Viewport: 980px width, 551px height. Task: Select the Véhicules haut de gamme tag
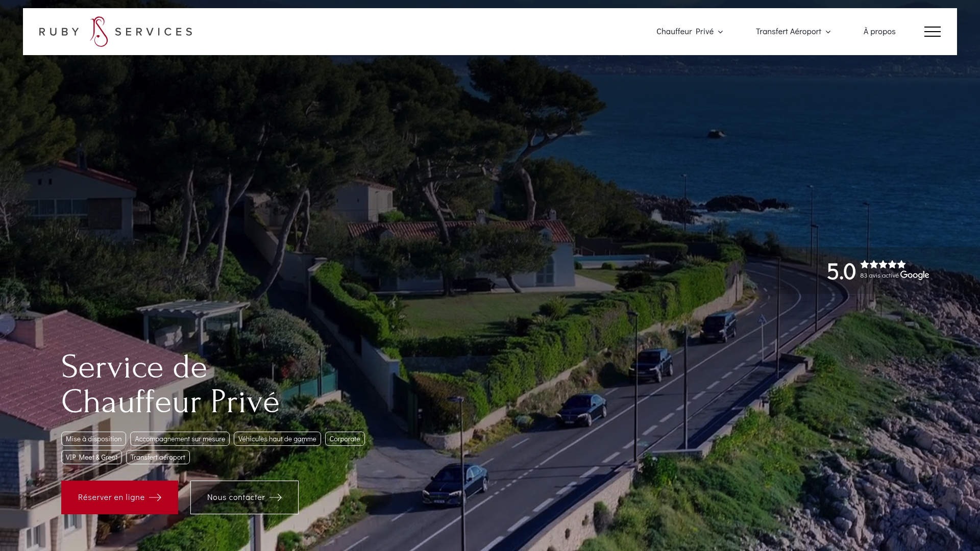click(x=277, y=439)
